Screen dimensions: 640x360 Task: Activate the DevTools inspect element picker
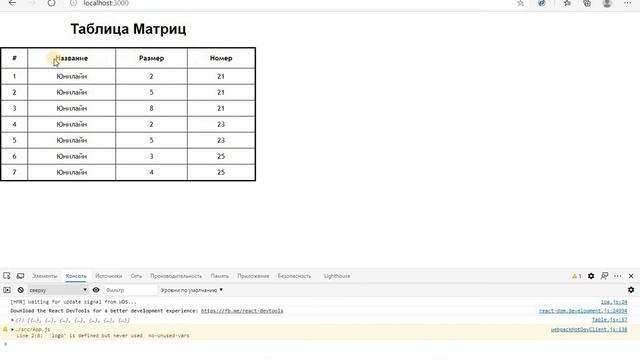[7, 276]
